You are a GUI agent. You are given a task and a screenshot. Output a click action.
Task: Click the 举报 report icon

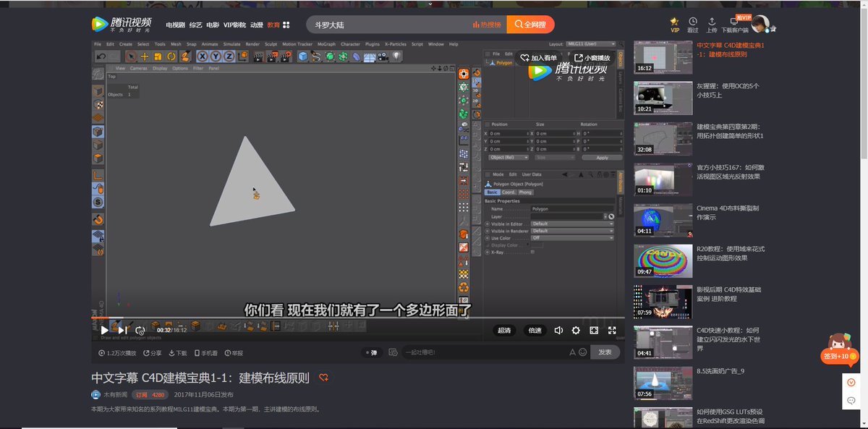(x=234, y=353)
